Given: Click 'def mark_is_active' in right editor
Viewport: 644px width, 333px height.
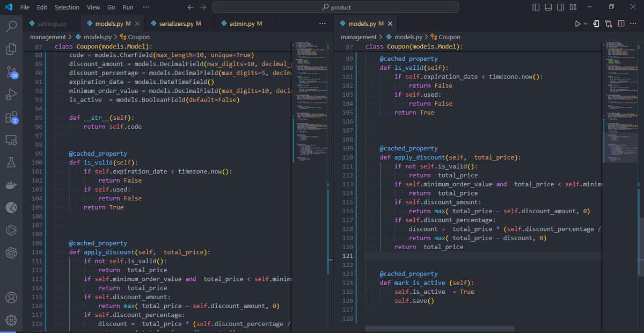Looking at the screenshot, I should (x=413, y=283).
